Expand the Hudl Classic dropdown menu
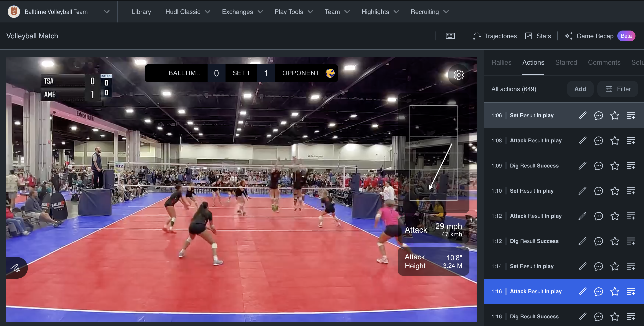 click(188, 12)
